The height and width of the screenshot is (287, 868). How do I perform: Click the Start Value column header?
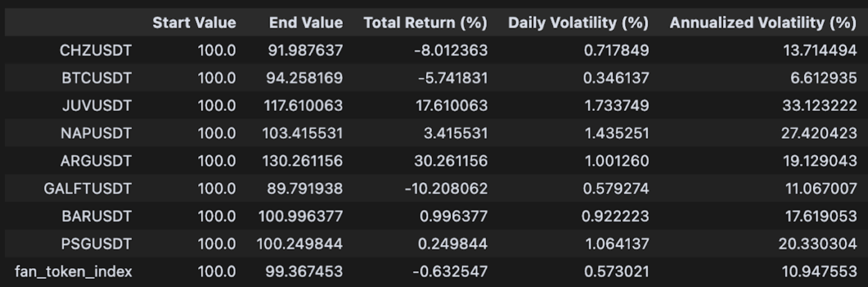(194, 23)
